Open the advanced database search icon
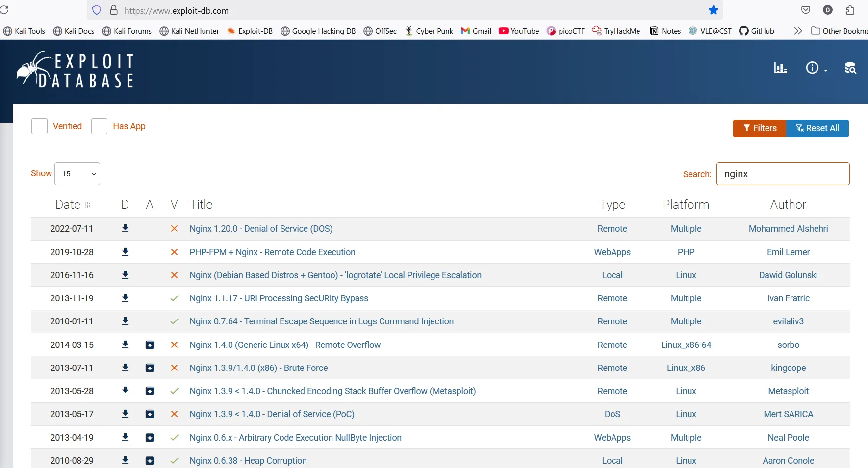This screenshot has width=868, height=468. click(850, 68)
